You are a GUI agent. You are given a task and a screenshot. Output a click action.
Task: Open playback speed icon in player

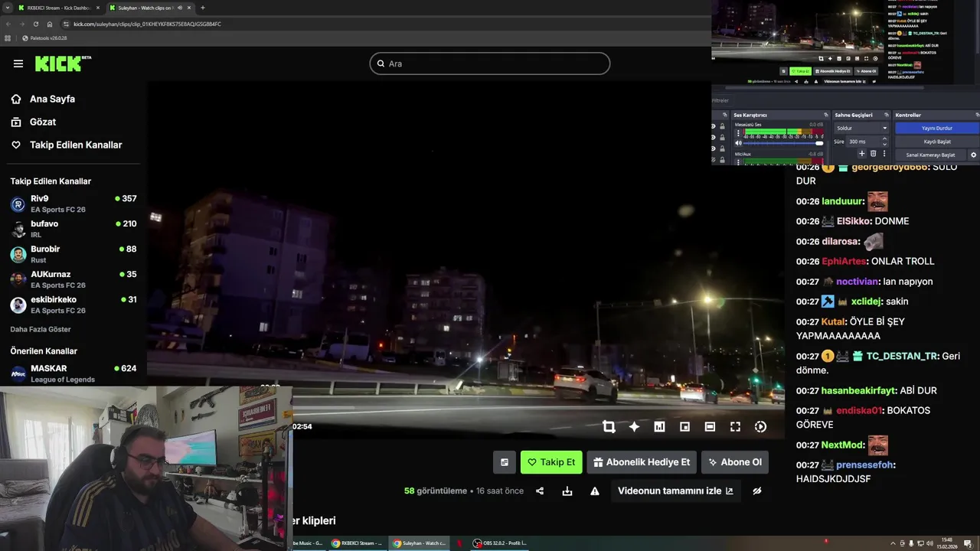(x=760, y=427)
